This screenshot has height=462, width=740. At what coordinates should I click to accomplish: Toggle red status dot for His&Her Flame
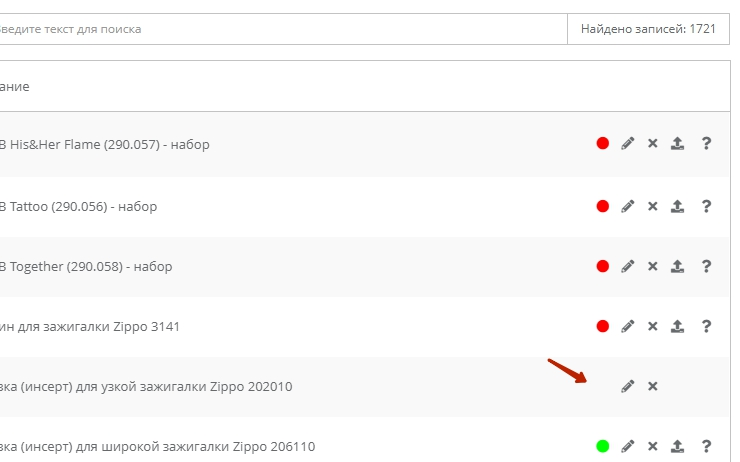(603, 144)
